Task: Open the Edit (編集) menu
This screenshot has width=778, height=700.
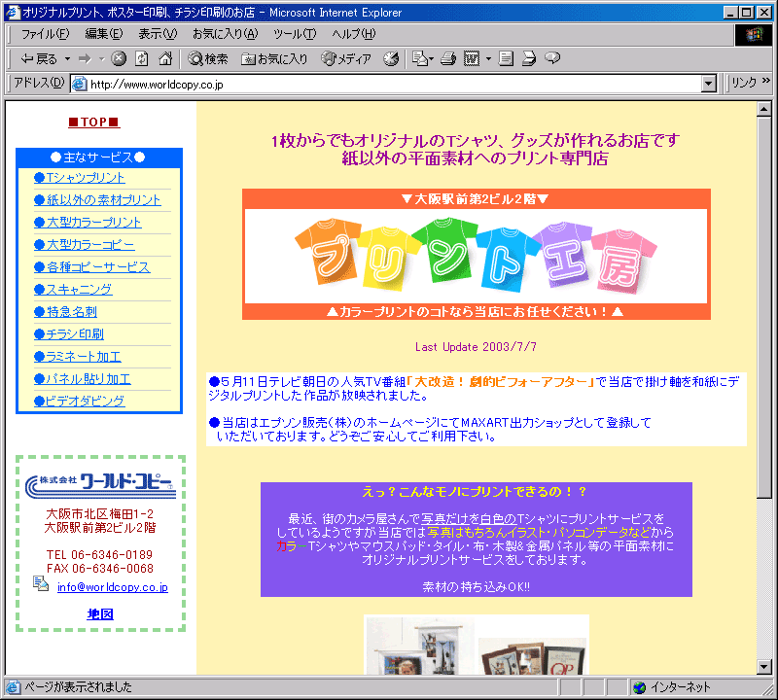Action: (104, 34)
